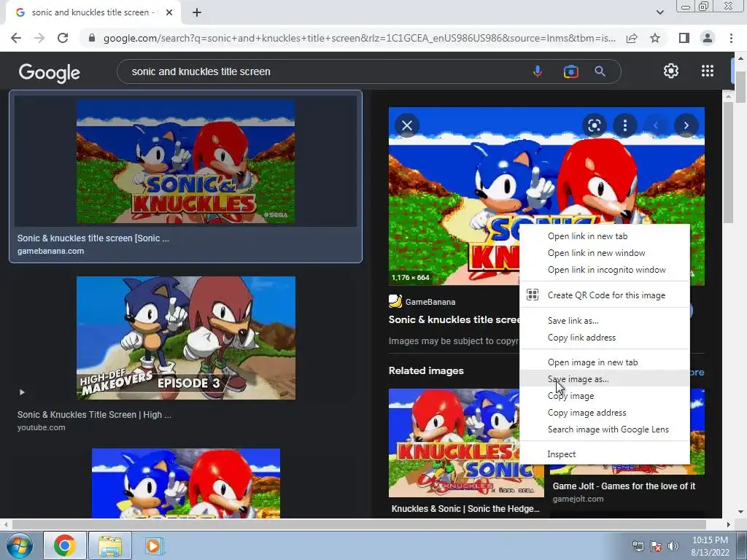Click the page vertical scrollbar thumb
The width and height of the screenshot is (747, 560).
click(x=741, y=87)
